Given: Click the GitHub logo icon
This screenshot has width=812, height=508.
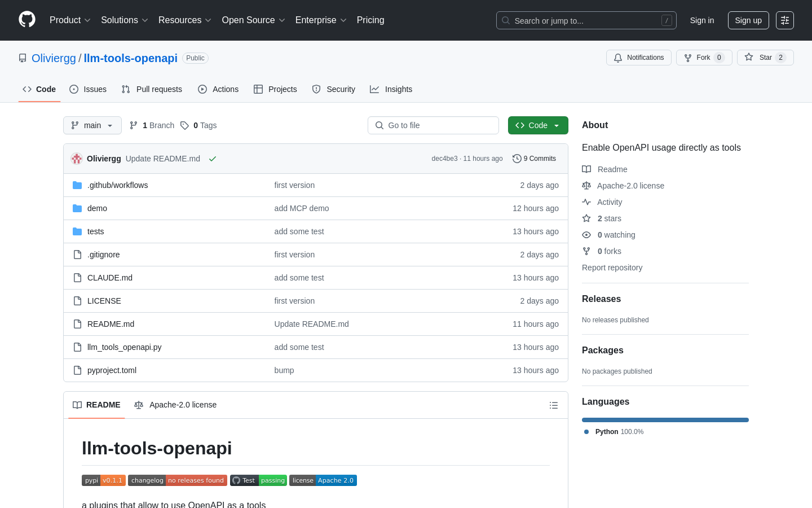Looking at the screenshot, I should click(x=27, y=20).
